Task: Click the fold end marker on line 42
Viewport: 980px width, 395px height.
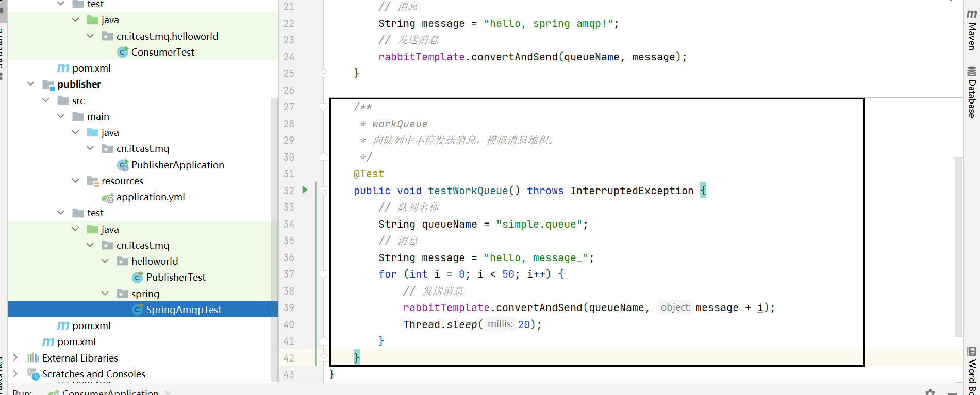Action: tap(323, 357)
